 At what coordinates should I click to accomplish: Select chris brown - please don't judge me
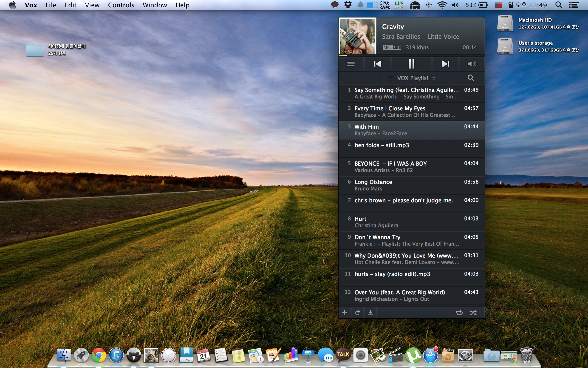[411, 204]
